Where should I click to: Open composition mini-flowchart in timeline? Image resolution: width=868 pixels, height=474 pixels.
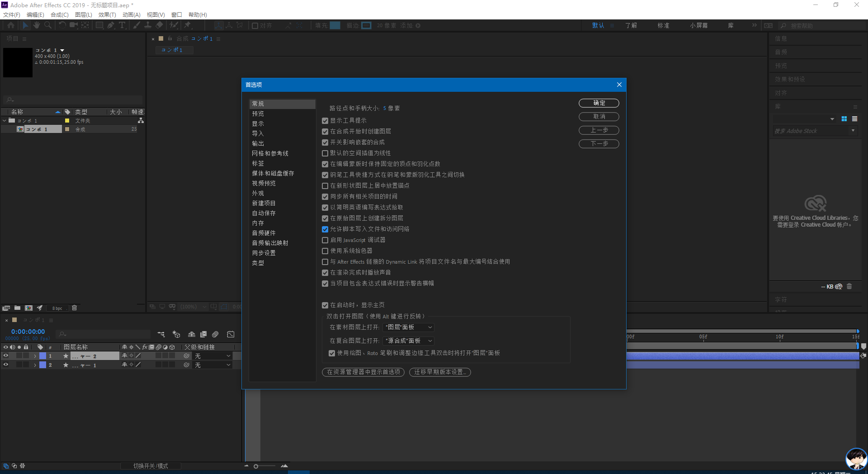(161, 334)
